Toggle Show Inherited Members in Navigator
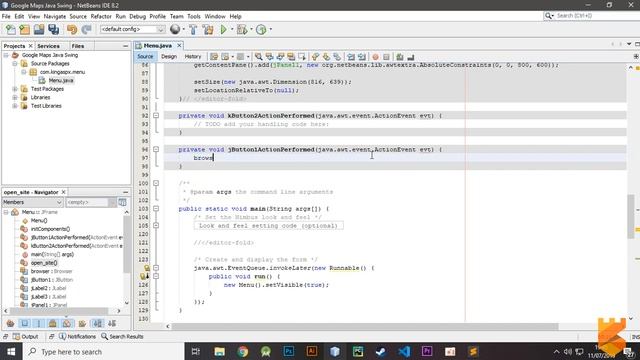The height and width of the screenshot is (360, 640). point(11,323)
